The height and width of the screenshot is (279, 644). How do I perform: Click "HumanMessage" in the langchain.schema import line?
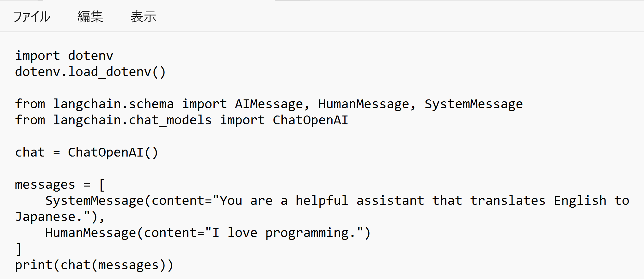click(364, 104)
